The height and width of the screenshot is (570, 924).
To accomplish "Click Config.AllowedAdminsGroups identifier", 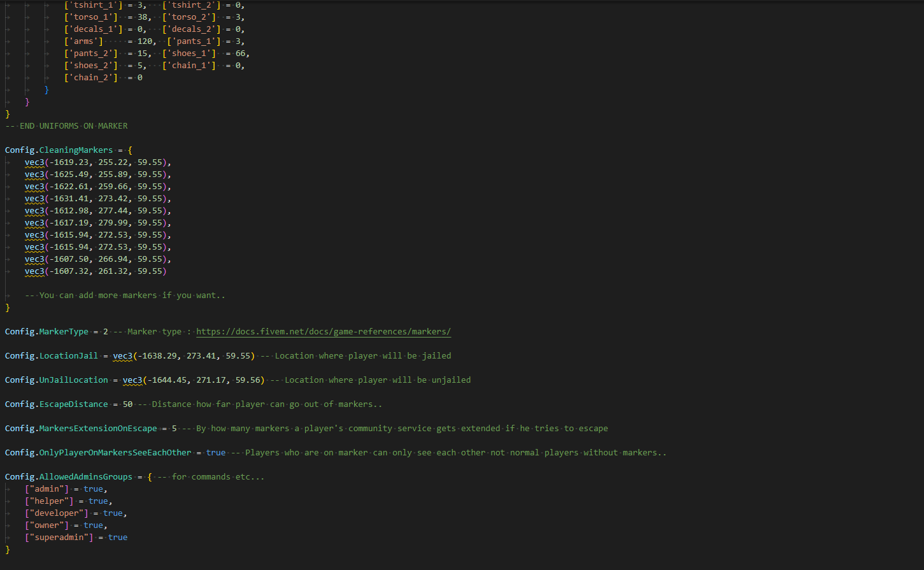I will coord(69,477).
